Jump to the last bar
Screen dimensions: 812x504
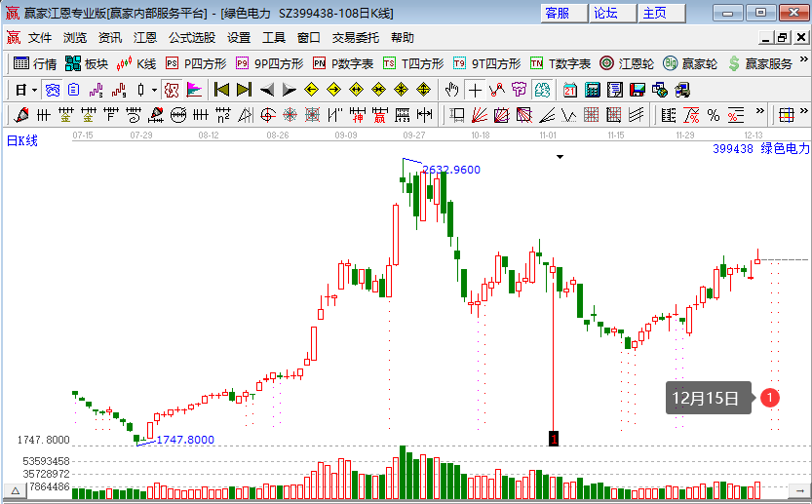click(x=244, y=90)
